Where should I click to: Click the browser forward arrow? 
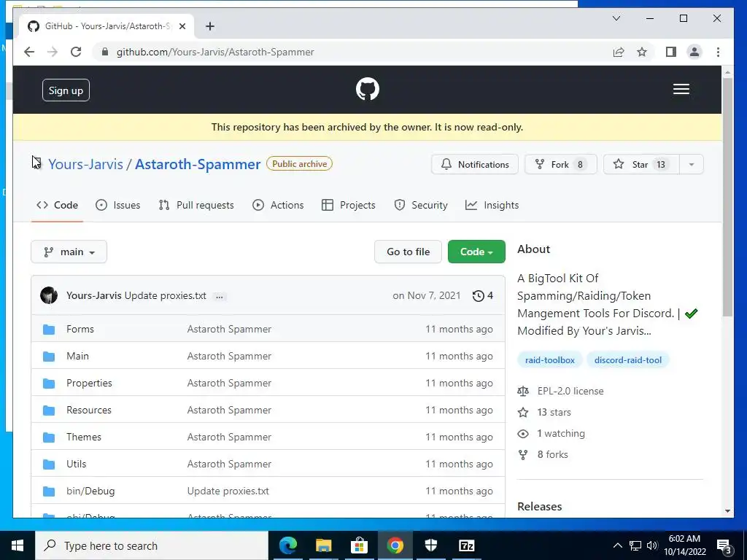click(x=53, y=52)
